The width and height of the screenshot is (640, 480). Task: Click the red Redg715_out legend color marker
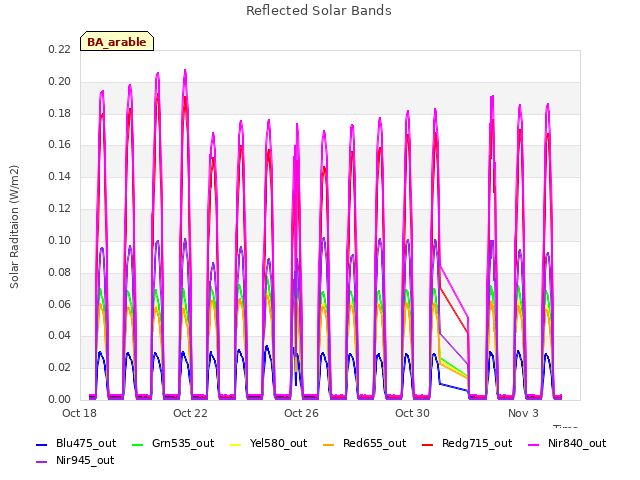(x=427, y=444)
